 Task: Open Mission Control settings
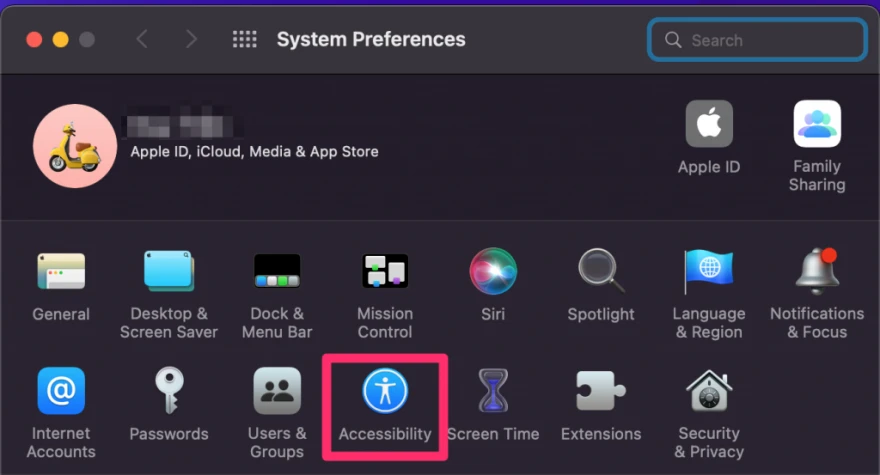tap(385, 272)
